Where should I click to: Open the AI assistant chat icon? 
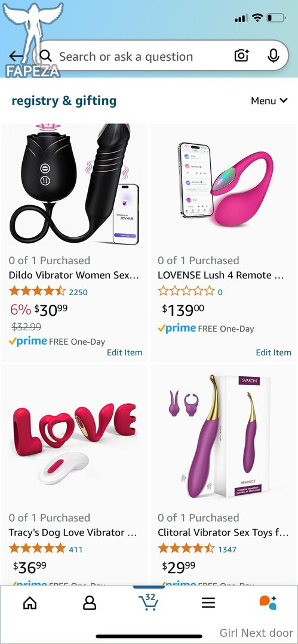(268, 602)
